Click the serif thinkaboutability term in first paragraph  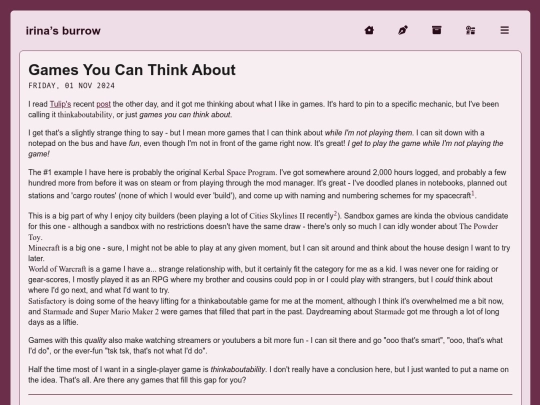point(85,115)
